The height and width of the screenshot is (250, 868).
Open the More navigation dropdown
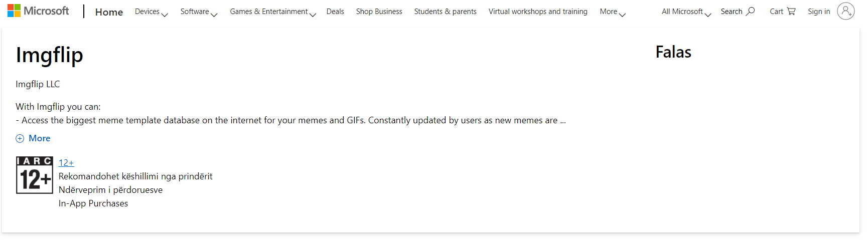[x=612, y=12]
